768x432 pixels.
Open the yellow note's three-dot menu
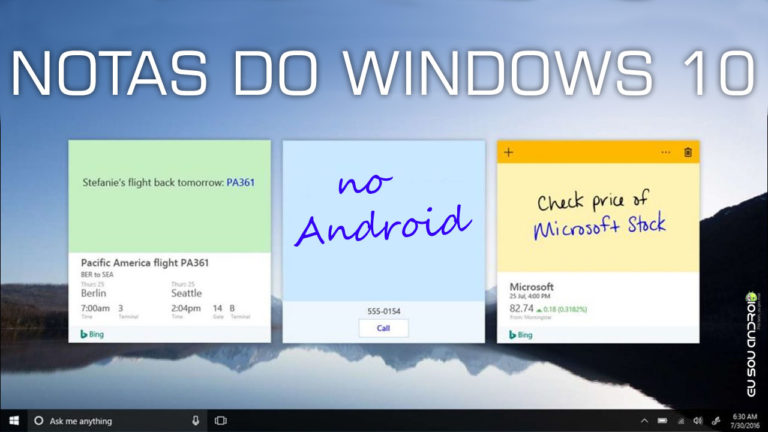click(x=665, y=152)
